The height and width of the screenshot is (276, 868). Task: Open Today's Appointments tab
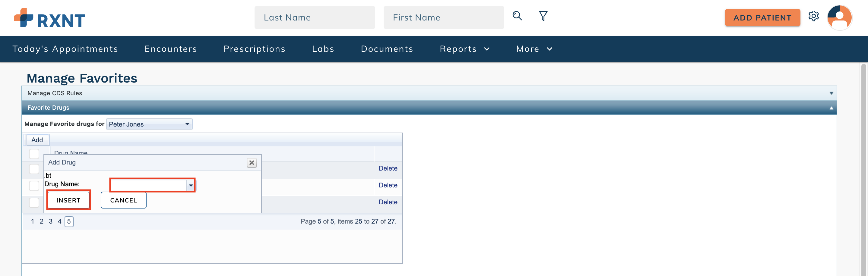point(65,49)
